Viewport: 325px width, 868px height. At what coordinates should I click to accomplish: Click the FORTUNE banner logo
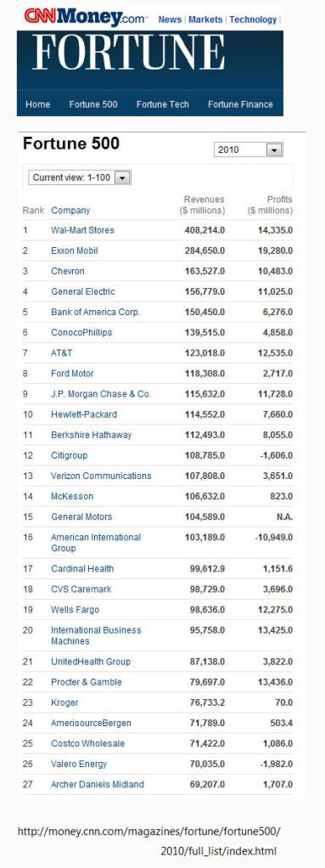pyautogui.click(x=129, y=53)
